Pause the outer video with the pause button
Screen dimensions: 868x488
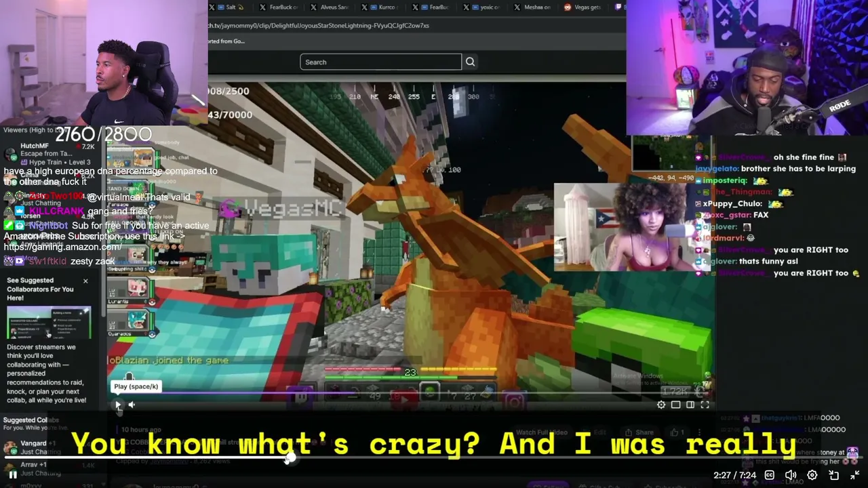pyautogui.click(x=13, y=475)
